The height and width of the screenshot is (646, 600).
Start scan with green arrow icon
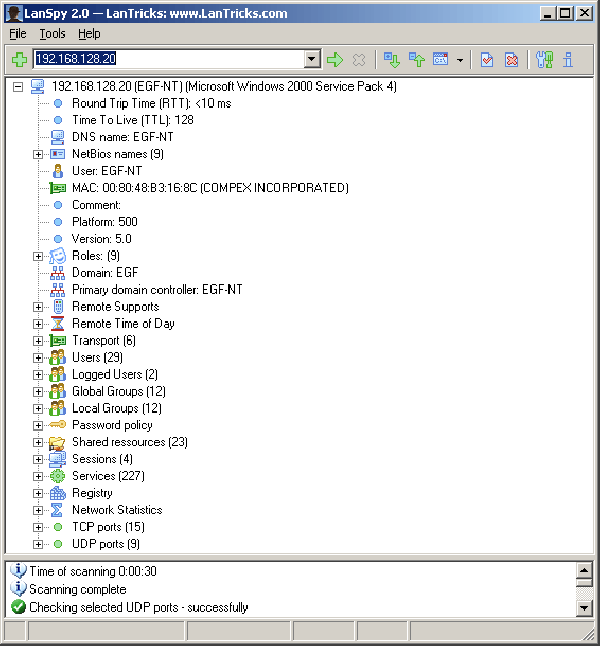(x=335, y=60)
